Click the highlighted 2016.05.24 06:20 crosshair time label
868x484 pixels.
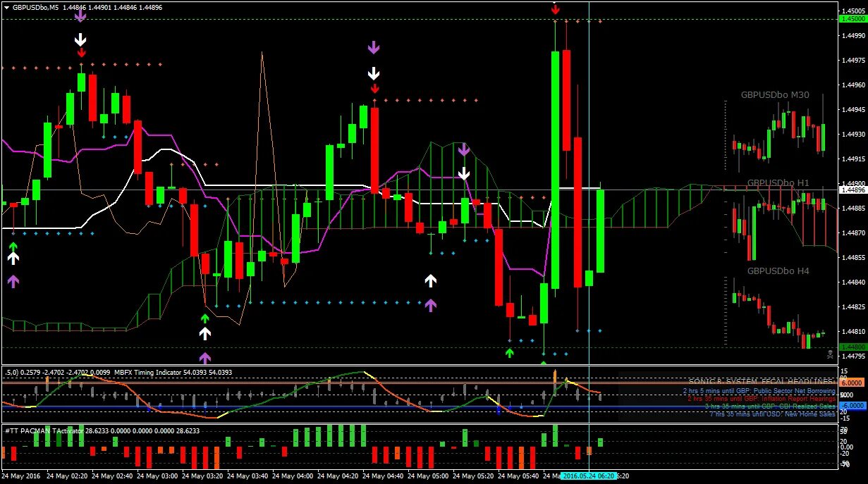(x=589, y=477)
